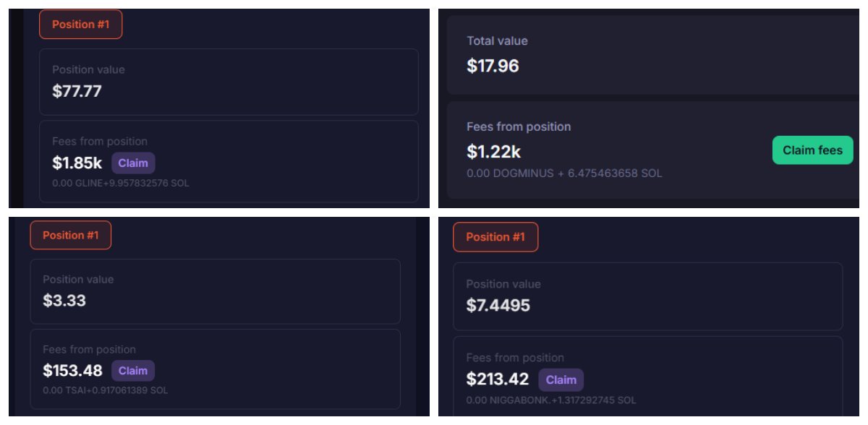Select Position #1 badge above $7.4495 value
This screenshot has height=425, width=868.
pyautogui.click(x=495, y=237)
